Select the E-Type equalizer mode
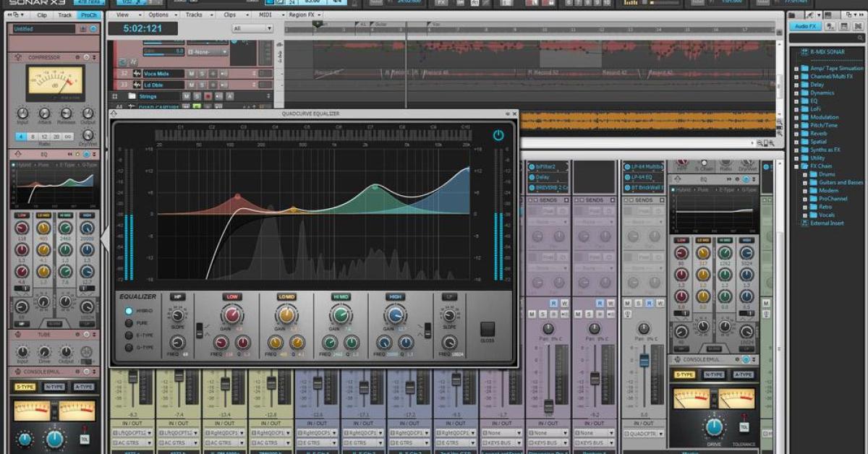The height and width of the screenshot is (454, 868). [x=129, y=335]
